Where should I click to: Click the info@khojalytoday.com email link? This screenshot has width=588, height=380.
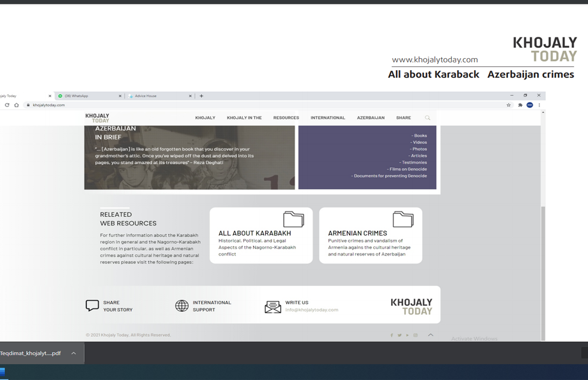[312, 310]
